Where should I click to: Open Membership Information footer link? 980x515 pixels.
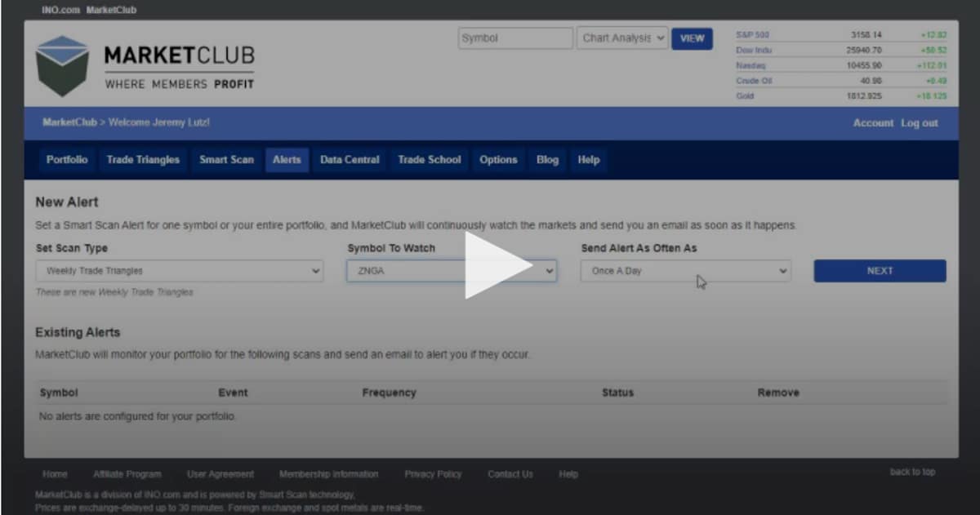pos(329,474)
